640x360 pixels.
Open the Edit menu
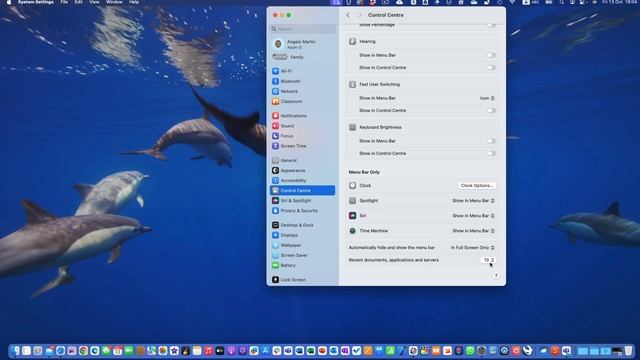[78, 2]
